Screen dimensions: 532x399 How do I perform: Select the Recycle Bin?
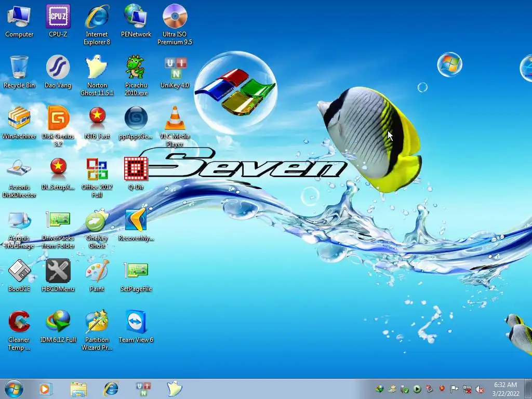(19, 73)
